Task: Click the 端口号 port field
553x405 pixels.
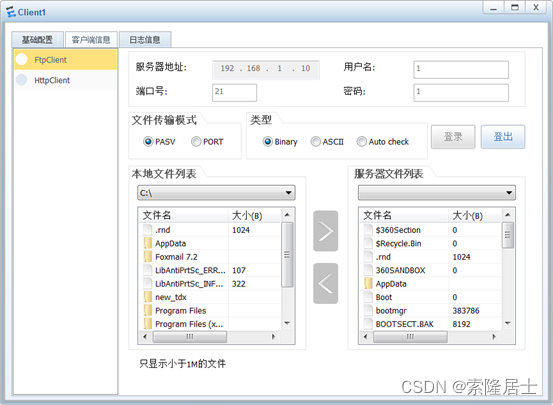Action: [234, 92]
